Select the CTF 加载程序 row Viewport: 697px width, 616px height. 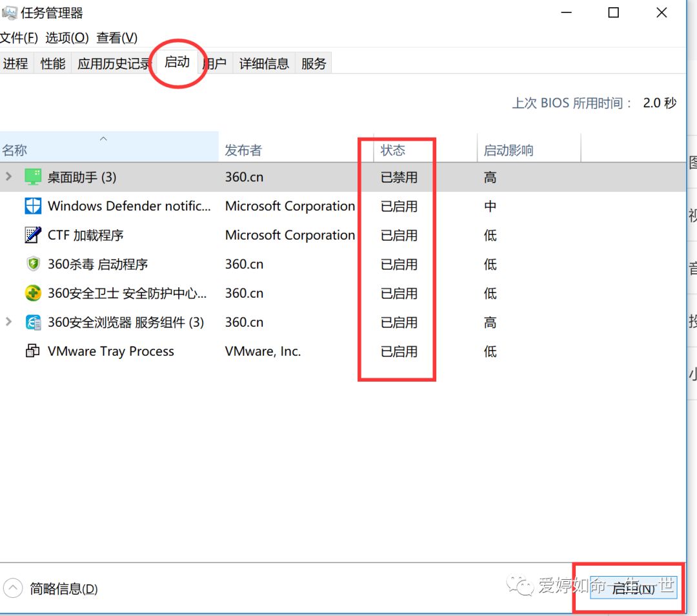pos(343,235)
